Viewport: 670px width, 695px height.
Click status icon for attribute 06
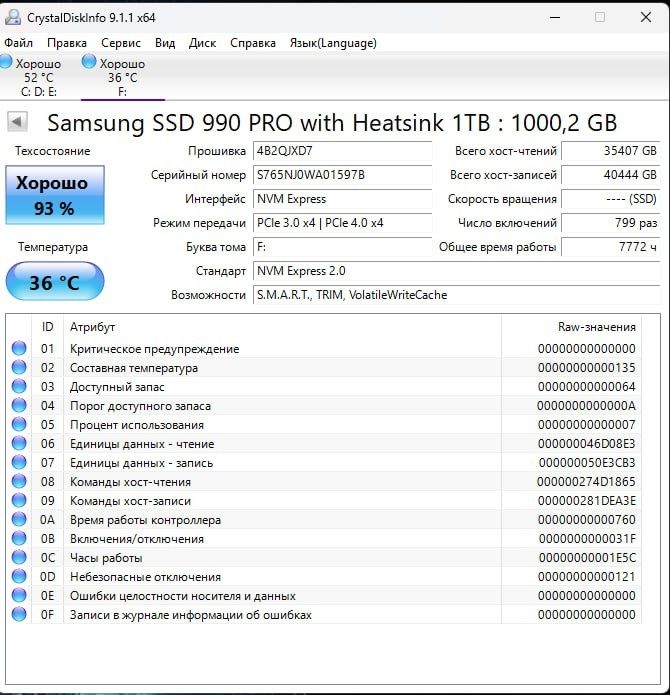click(x=19, y=443)
